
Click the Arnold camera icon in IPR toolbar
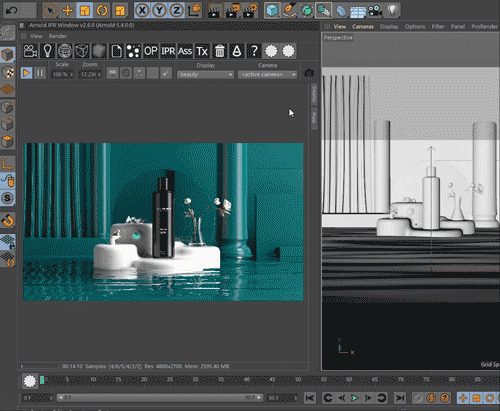click(30, 51)
